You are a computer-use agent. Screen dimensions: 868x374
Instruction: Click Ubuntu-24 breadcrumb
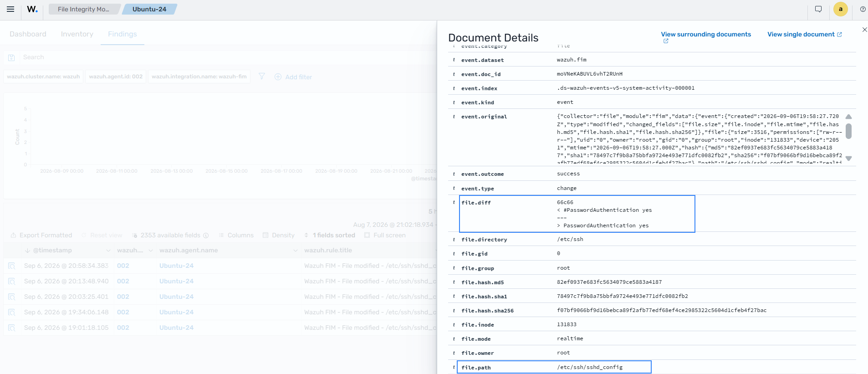(149, 9)
